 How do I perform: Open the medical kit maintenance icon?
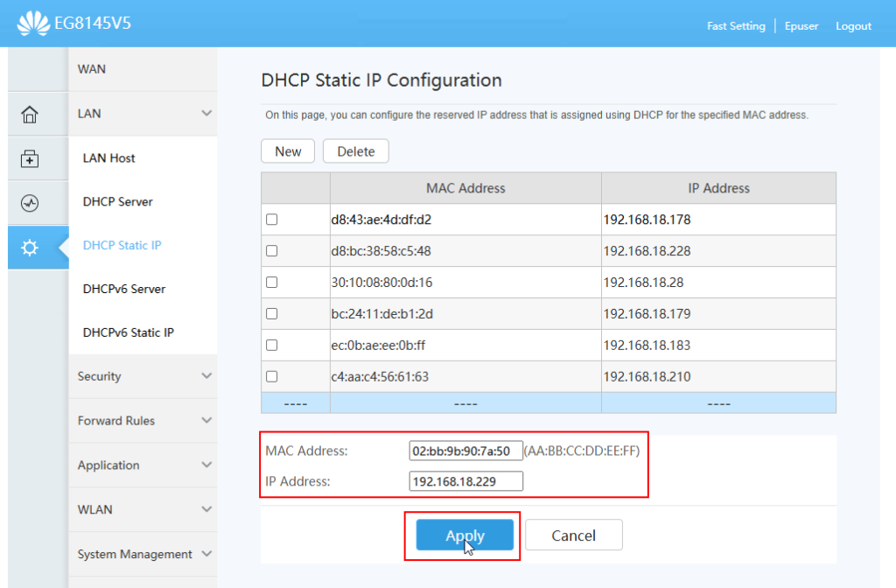pos(30,158)
